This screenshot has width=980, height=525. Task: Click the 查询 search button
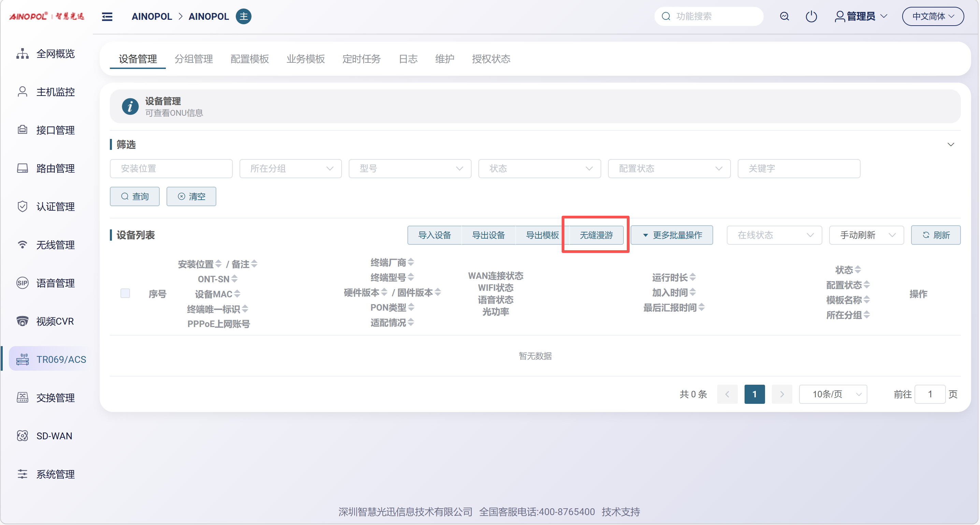pyautogui.click(x=135, y=196)
